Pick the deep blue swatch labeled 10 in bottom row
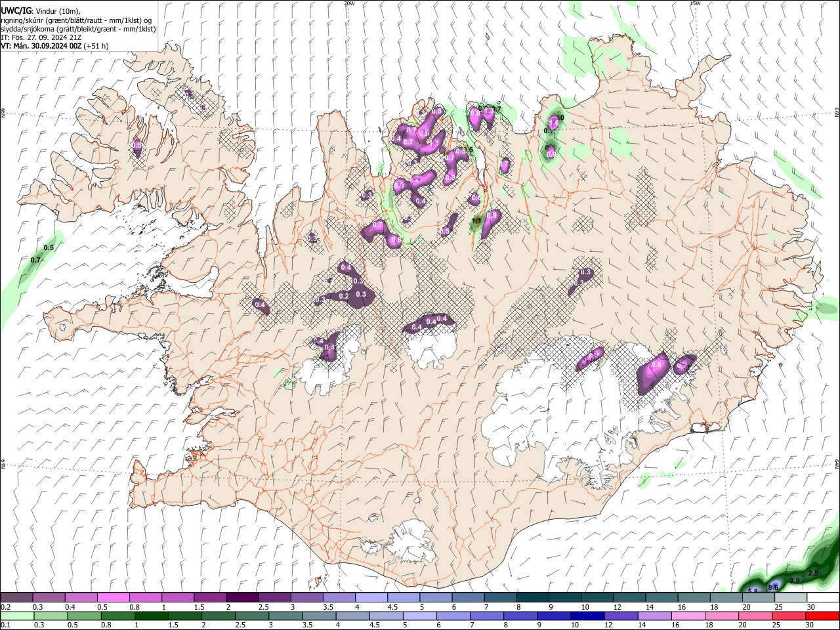The width and height of the screenshot is (840, 630). 588,616
